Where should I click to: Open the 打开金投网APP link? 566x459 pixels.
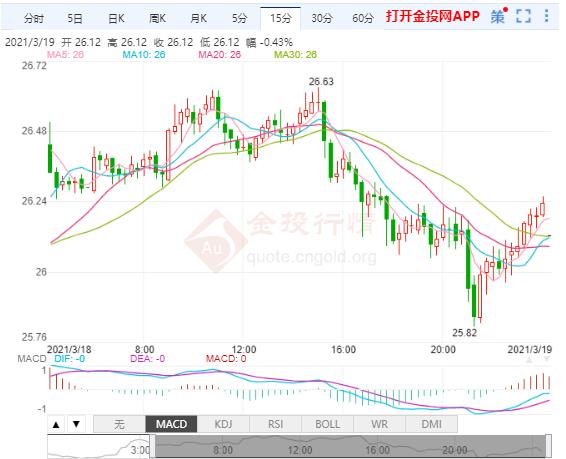[432, 16]
